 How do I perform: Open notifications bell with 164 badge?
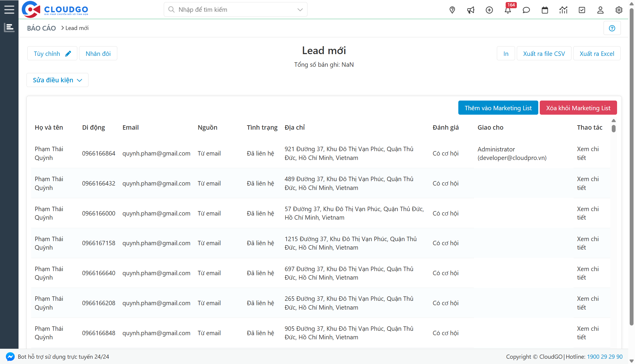pyautogui.click(x=508, y=10)
